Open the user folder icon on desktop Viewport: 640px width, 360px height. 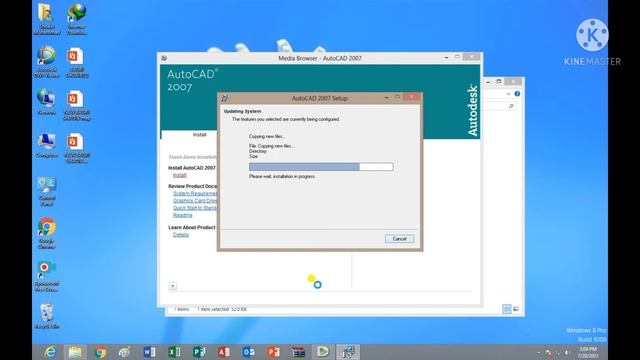coord(46,18)
